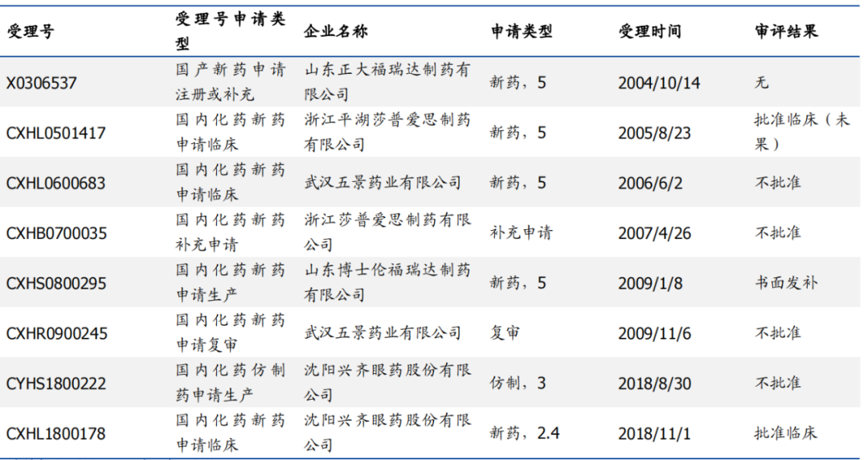
Task: Click date 2009/11/6
Action: [655, 334]
